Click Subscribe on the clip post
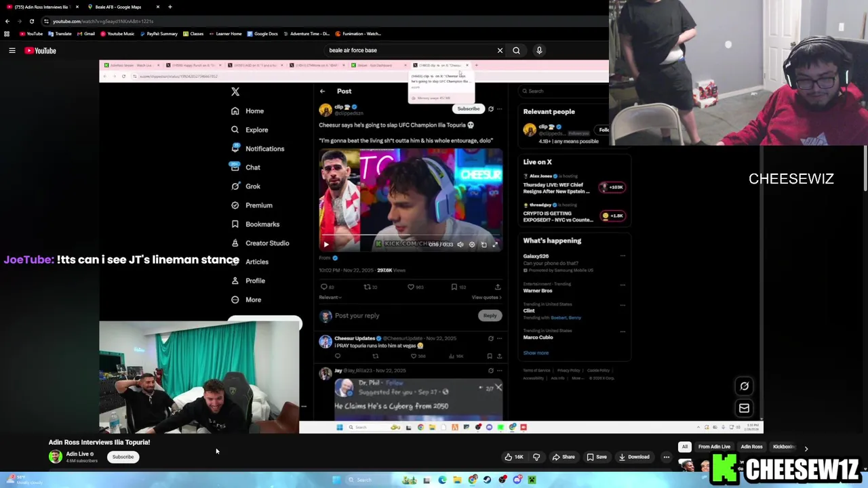Viewport: 868px width, 488px height. click(468, 108)
